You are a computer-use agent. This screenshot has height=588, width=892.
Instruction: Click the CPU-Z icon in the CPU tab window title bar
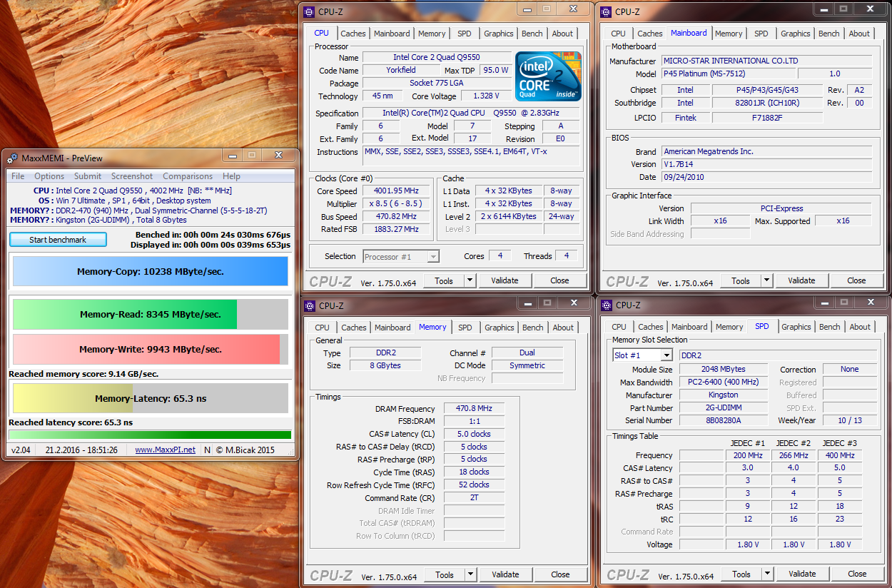pos(309,11)
